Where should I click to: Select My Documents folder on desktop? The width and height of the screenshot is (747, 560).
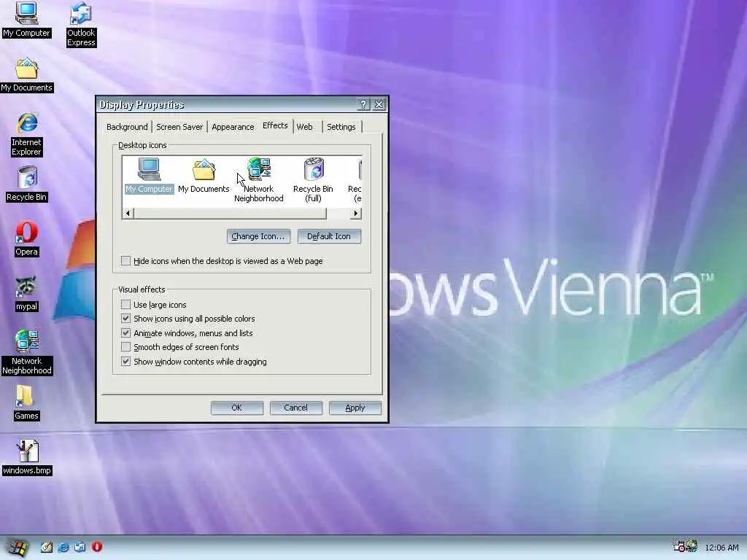[x=26, y=75]
